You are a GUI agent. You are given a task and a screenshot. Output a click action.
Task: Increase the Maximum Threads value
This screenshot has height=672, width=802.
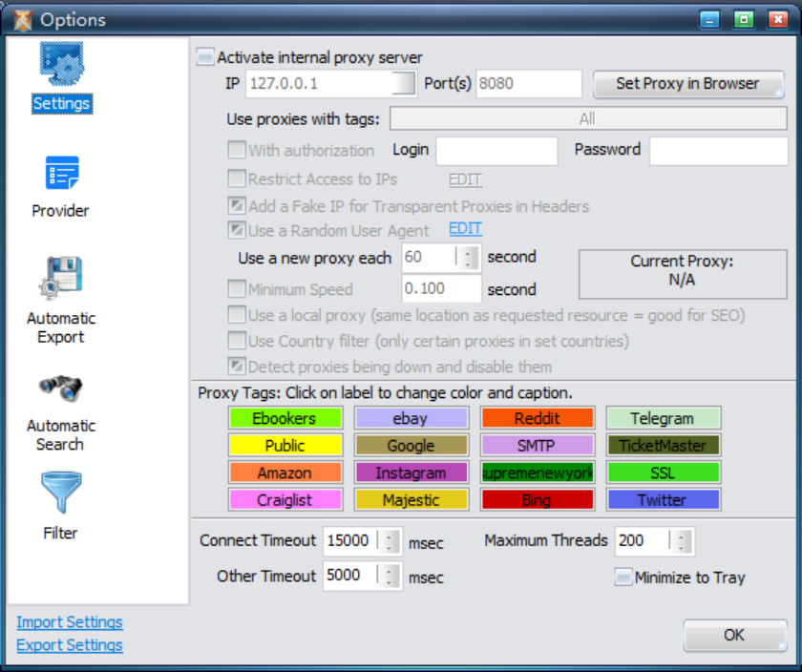(682, 535)
